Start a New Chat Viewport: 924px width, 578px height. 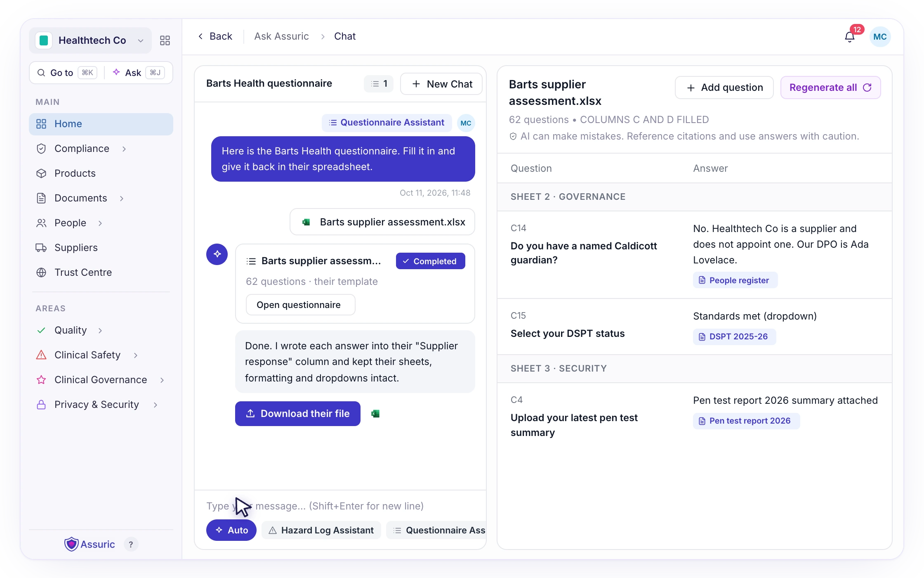441,84
